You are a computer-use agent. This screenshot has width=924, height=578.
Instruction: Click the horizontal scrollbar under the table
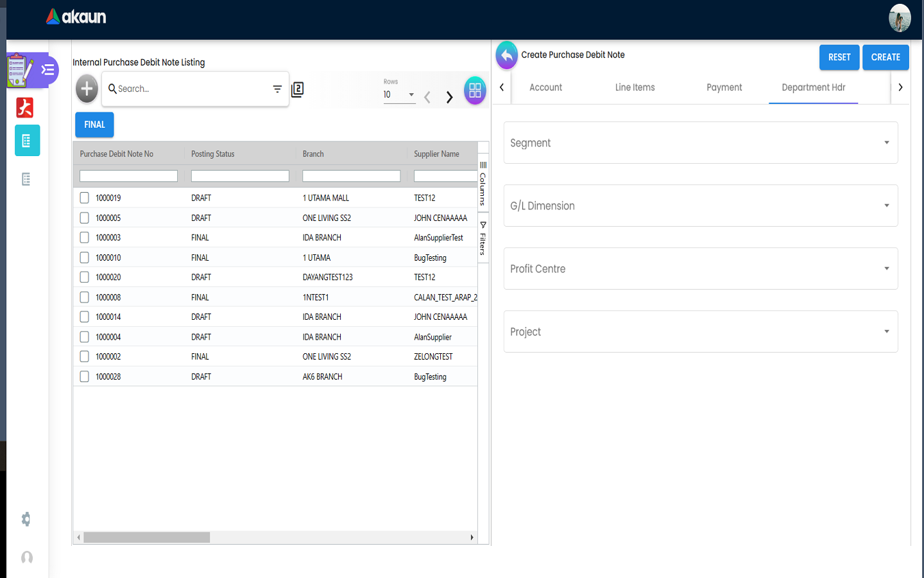[x=146, y=538]
